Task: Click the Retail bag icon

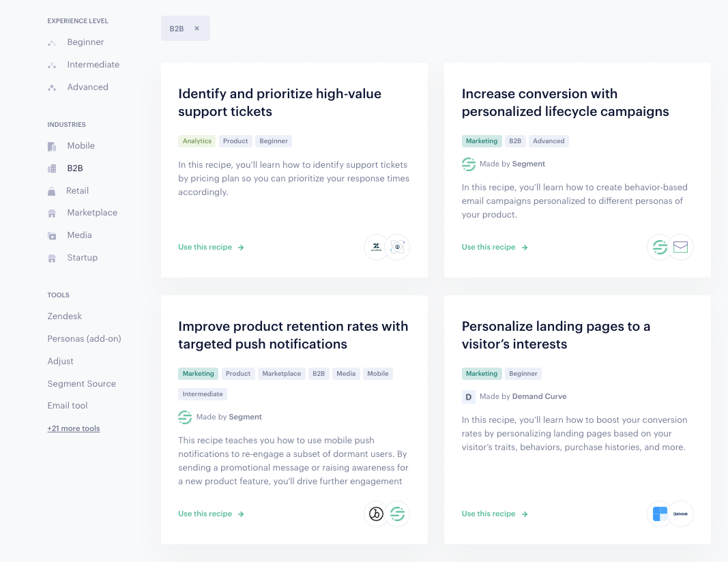Action: click(52, 191)
